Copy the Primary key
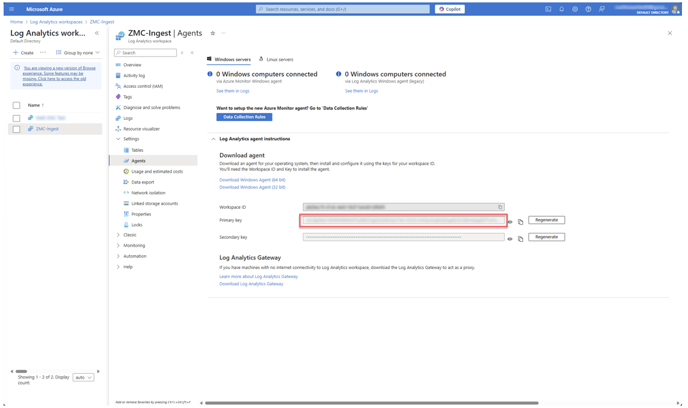Viewport: 688px width, 408px height. click(520, 222)
